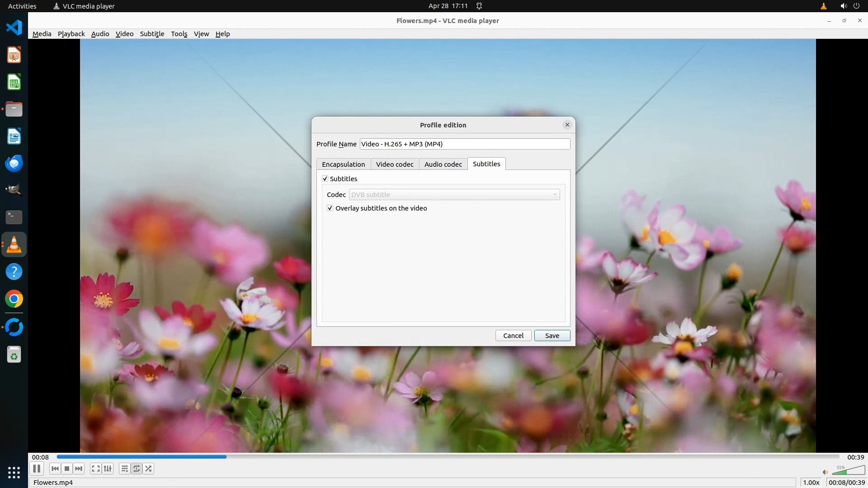Toggle loop playback mode
This screenshot has width=868, height=488.
(x=137, y=469)
